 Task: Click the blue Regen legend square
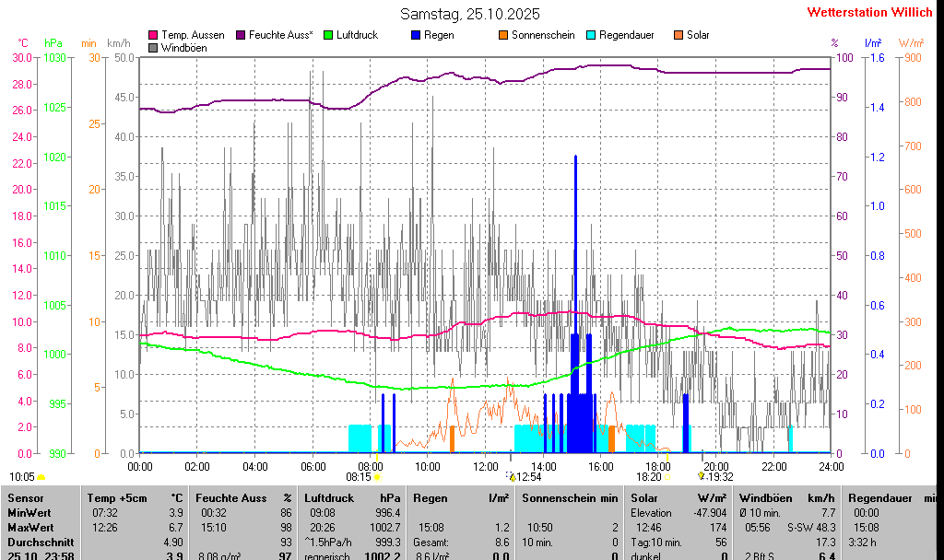416,35
